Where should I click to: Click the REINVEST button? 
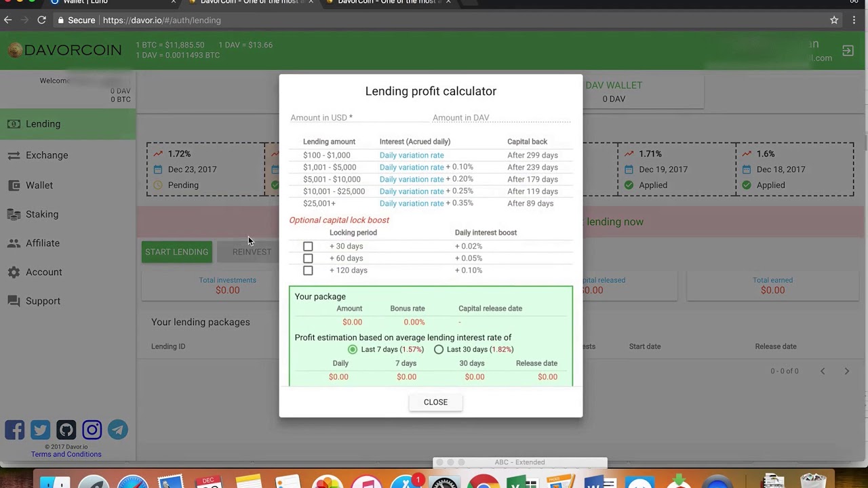(x=252, y=252)
